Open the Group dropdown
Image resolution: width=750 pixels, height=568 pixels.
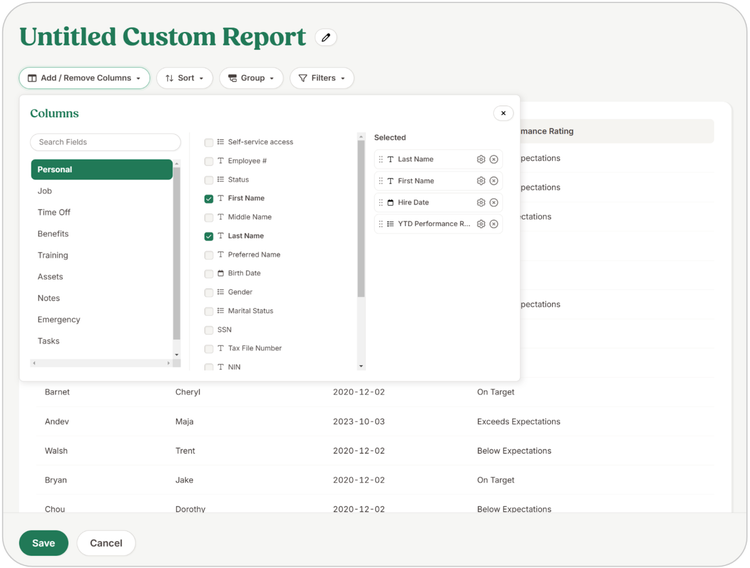(x=251, y=78)
